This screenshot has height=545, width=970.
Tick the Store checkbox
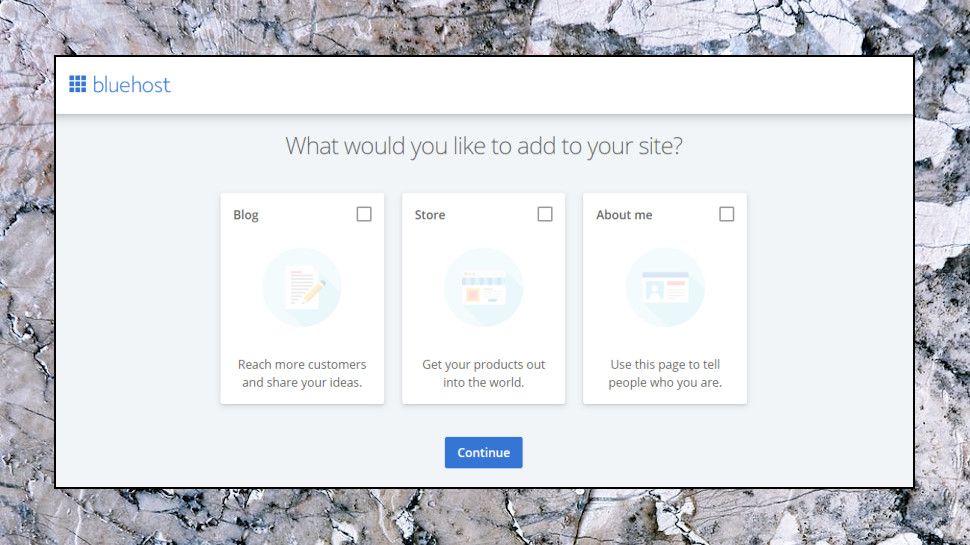pyautogui.click(x=545, y=214)
